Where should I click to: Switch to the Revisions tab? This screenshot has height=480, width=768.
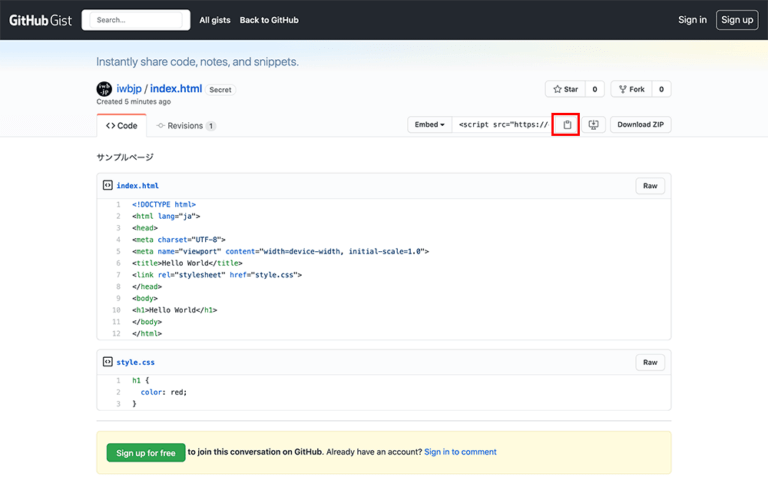pyautogui.click(x=186, y=126)
